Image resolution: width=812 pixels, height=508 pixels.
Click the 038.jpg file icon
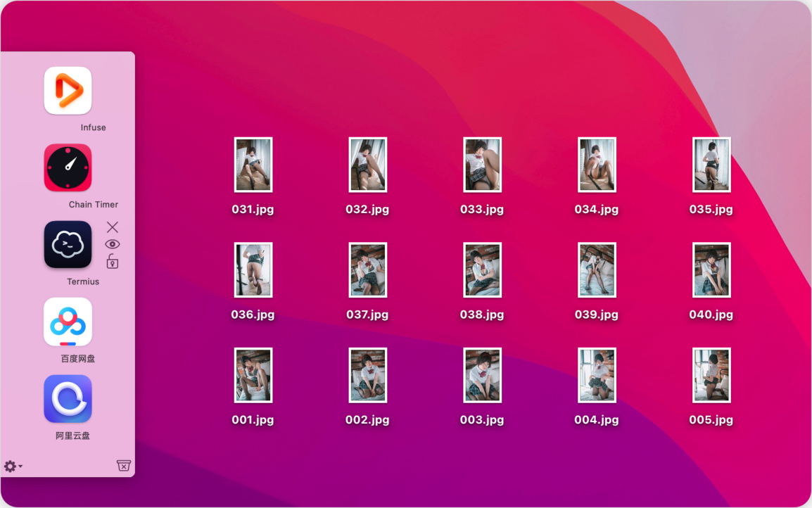(482, 270)
